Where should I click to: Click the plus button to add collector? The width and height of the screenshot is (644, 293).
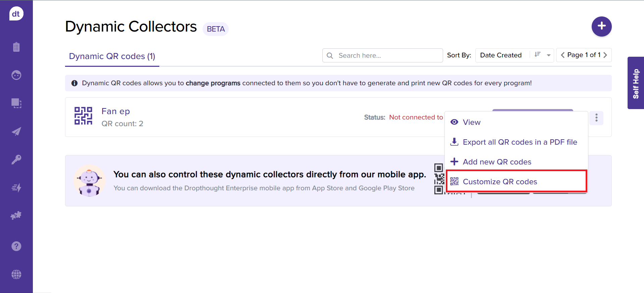click(601, 26)
